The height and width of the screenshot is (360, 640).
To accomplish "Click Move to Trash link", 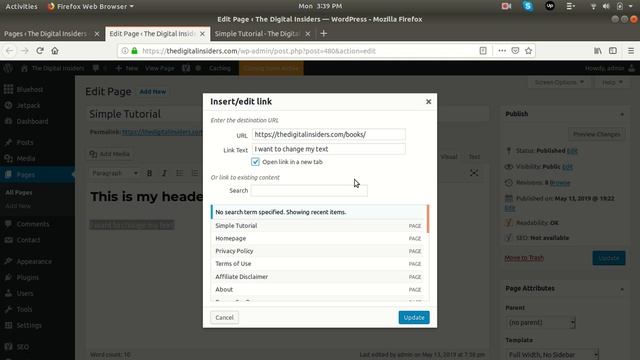I will pyautogui.click(x=524, y=258).
